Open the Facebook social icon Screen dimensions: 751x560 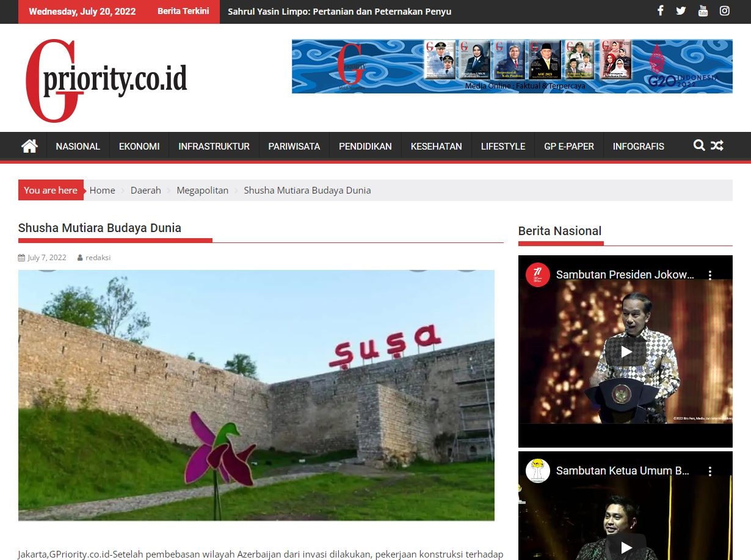(660, 10)
